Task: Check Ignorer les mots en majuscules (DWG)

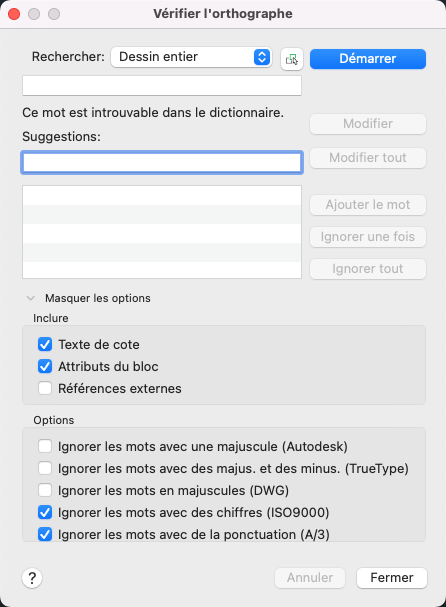Action: (x=45, y=490)
